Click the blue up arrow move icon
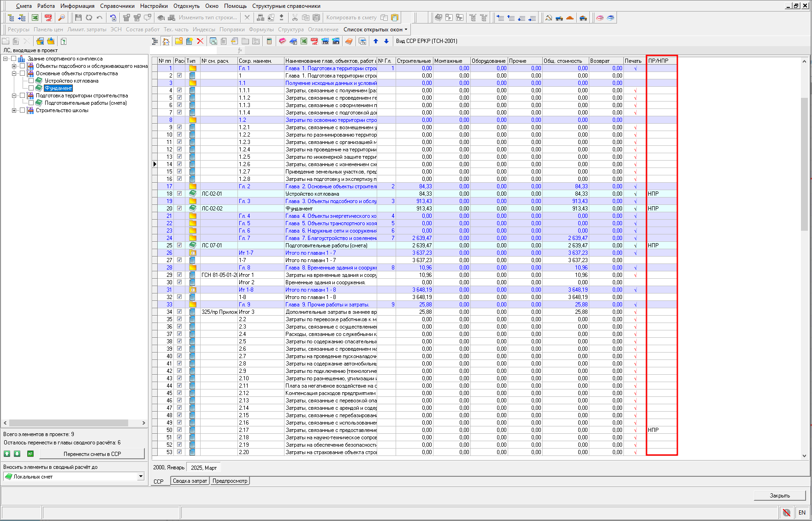Image resolution: width=812 pixels, height=521 pixels. (376, 41)
